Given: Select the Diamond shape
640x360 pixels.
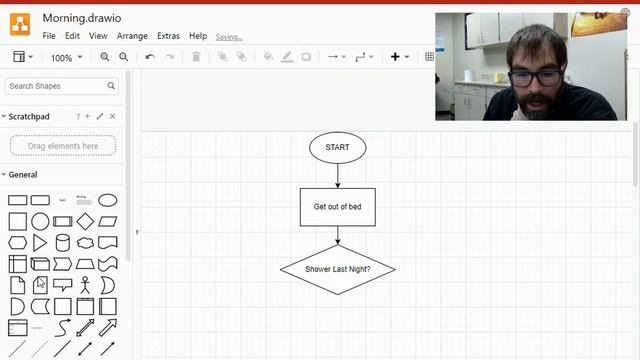Looking at the screenshot, I should pos(85,222).
